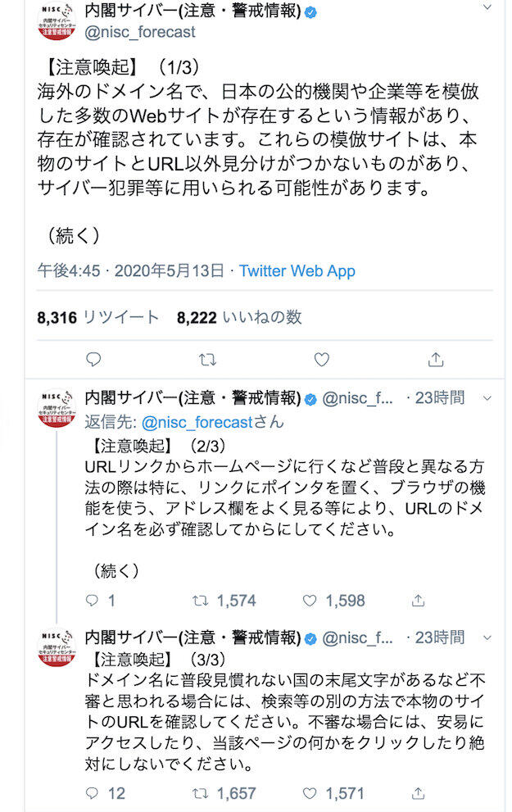This screenshot has height=812, width=512.
Task: Reply to the (1/3) tweet
Action: pos(93,358)
